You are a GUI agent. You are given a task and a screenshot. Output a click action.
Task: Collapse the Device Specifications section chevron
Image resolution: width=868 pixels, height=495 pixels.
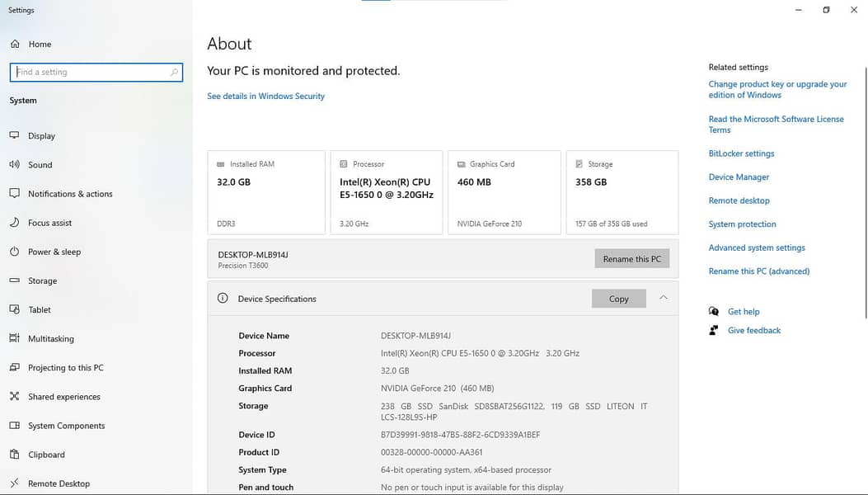coord(664,298)
